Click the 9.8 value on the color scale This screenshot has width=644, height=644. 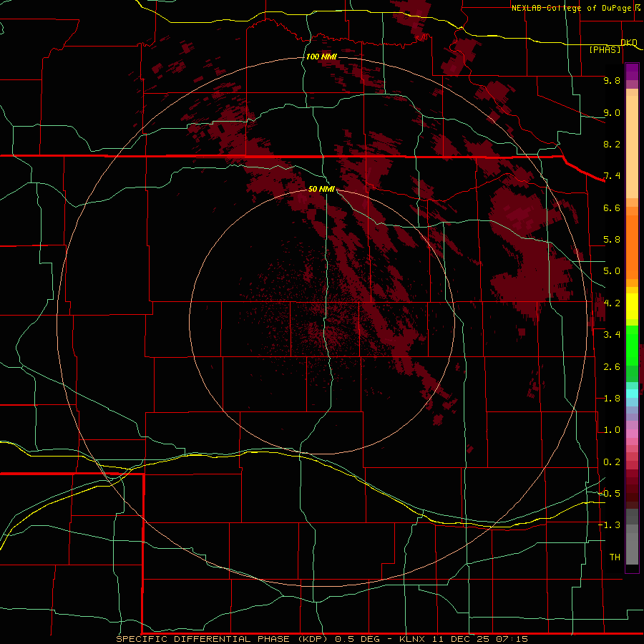[612, 80]
